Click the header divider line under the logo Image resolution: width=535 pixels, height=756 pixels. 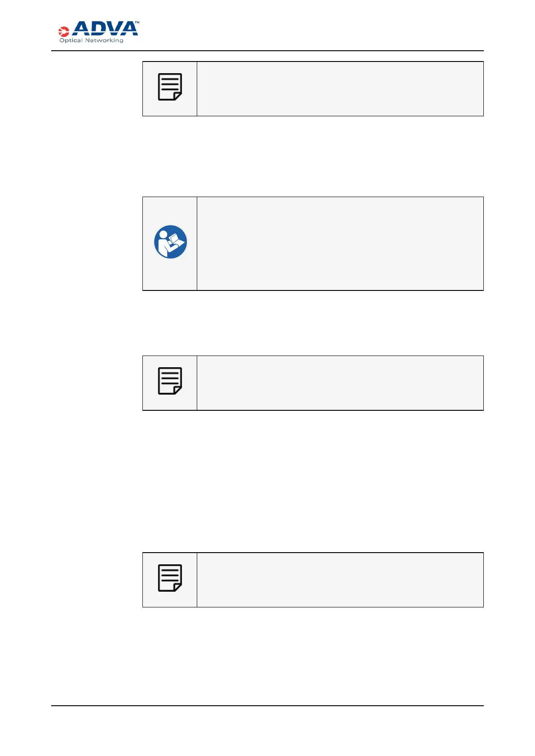coord(267,51)
